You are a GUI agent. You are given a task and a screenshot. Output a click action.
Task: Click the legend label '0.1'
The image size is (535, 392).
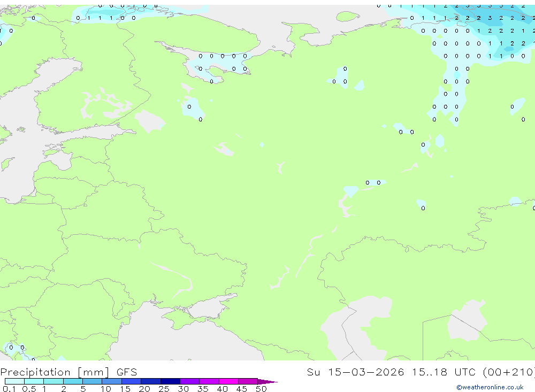pyautogui.click(x=9, y=389)
